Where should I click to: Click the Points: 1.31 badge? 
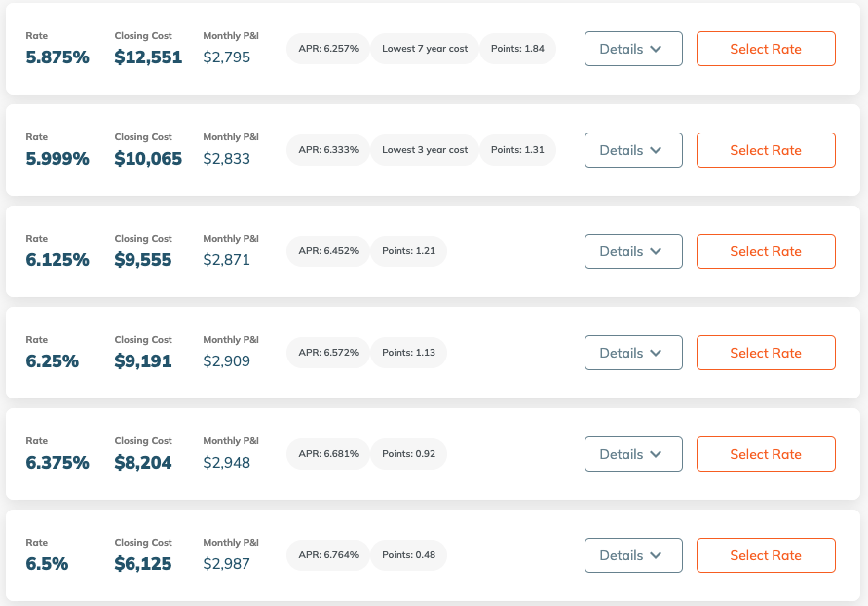coord(517,150)
